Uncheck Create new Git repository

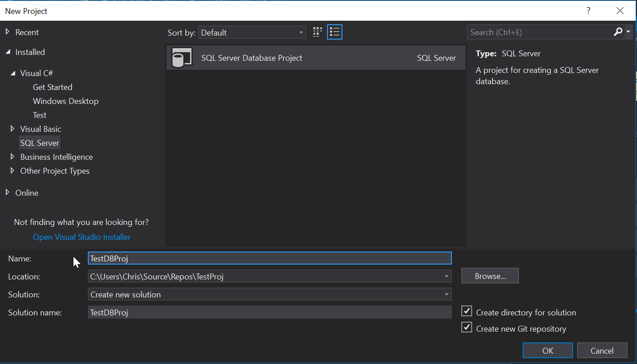tap(467, 328)
